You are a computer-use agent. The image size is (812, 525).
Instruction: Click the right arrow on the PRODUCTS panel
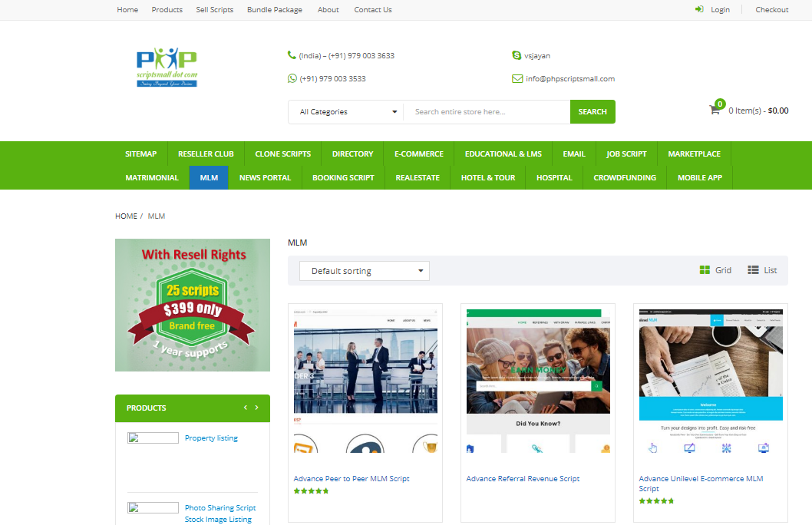(257, 408)
